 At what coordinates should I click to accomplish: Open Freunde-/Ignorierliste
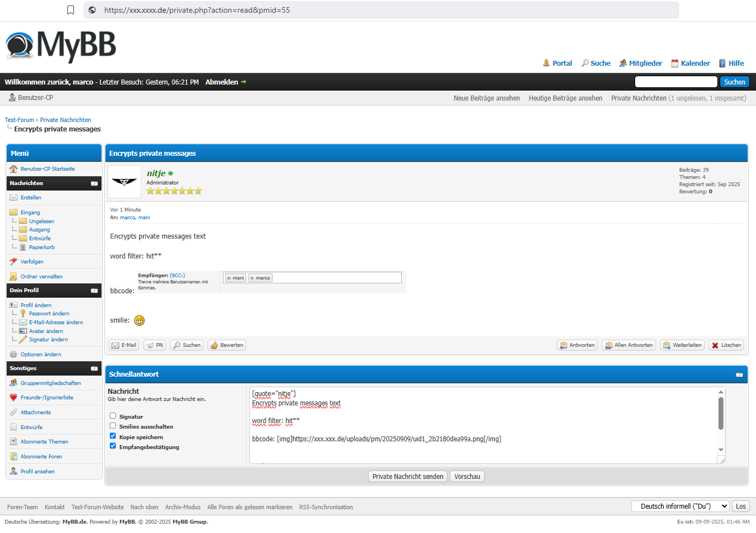point(47,398)
